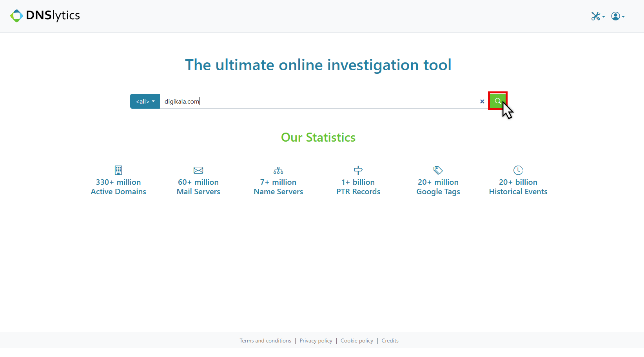The image size is (644, 357).
Task: Click the Mail Servers envelope icon
Action: point(198,170)
